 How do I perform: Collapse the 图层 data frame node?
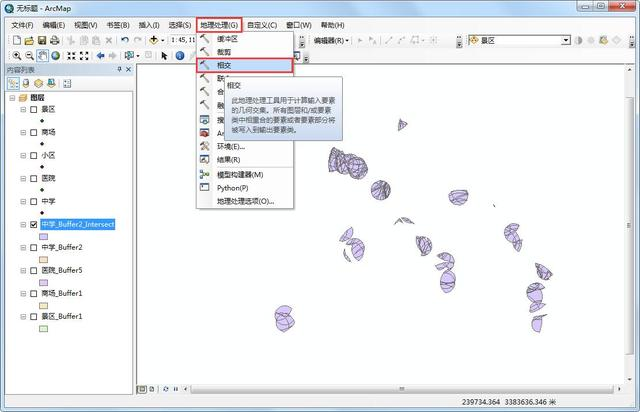12,98
